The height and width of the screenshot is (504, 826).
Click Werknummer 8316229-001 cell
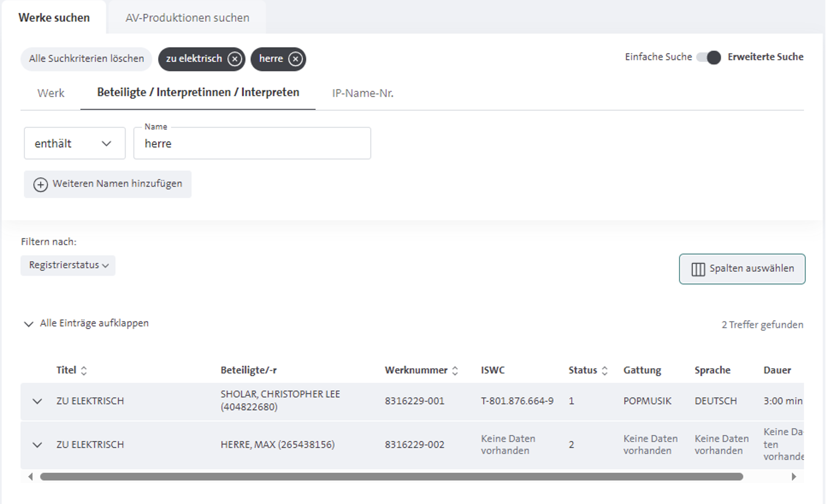(415, 401)
